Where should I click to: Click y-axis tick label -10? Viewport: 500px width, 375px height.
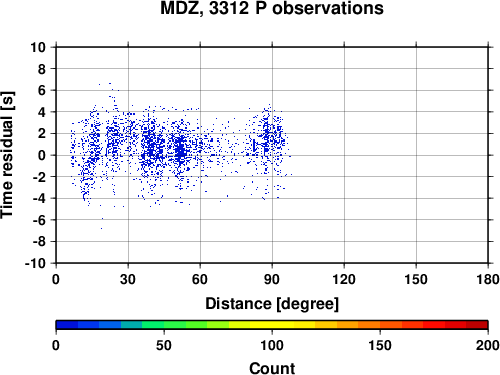[x=35, y=263]
